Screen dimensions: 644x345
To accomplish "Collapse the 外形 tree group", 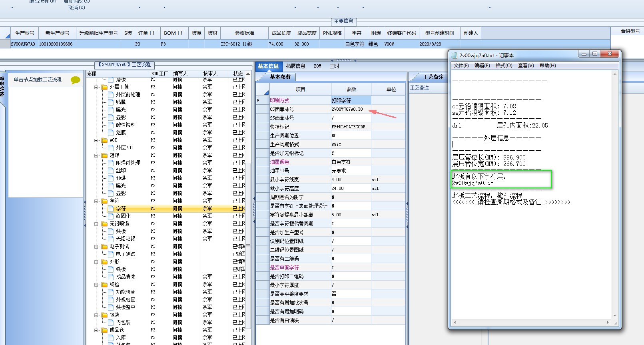I will coord(96,261).
